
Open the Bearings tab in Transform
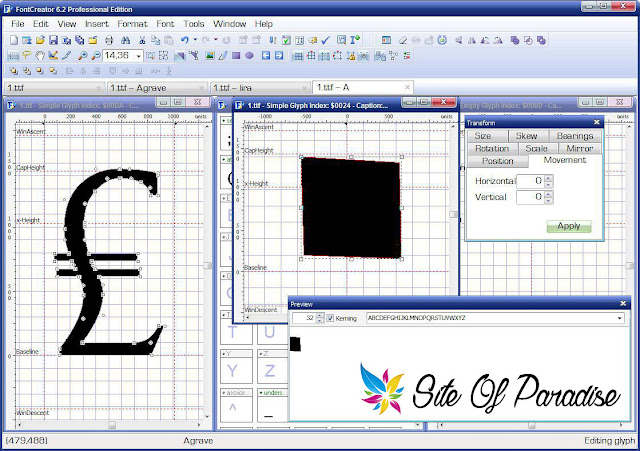pyautogui.click(x=575, y=136)
